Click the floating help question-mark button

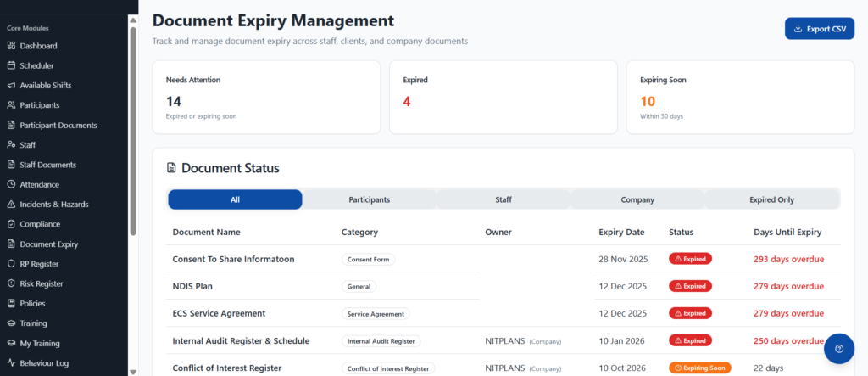838,349
